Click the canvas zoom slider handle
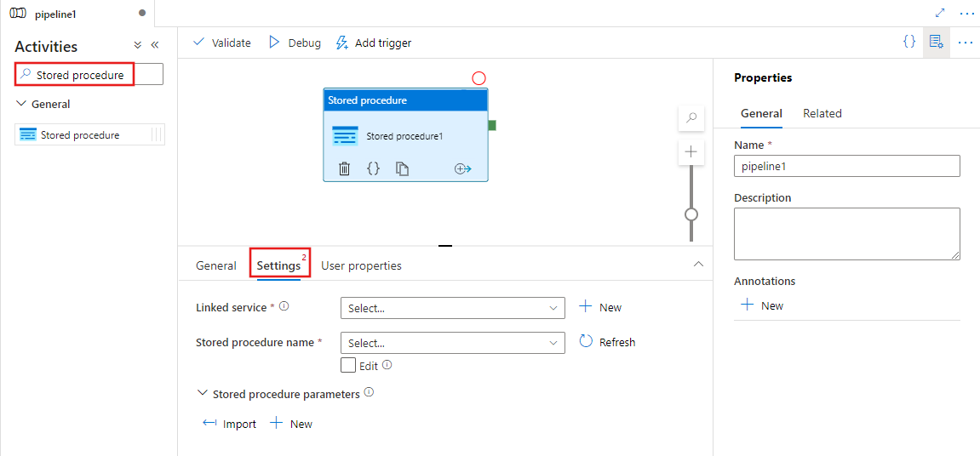The image size is (980, 456). [691, 214]
